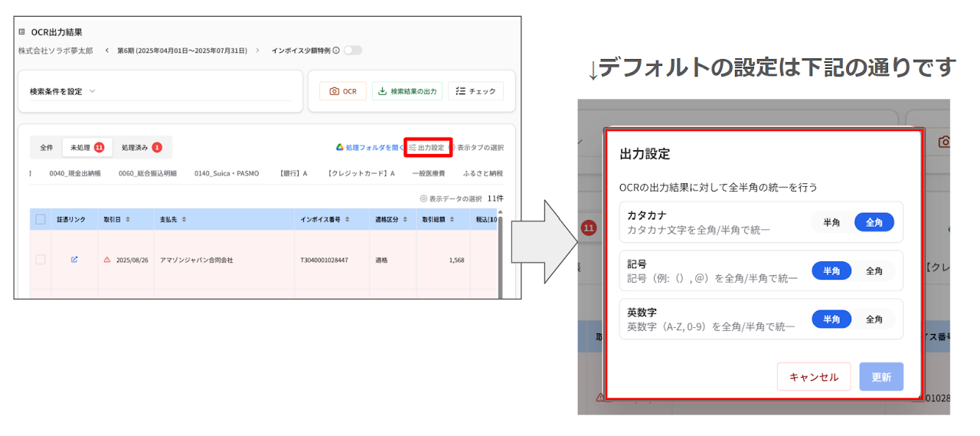Viewport: 980px width, 436px height.
Task: Click the panel icon beside OCR出力結果 title
Action: (x=21, y=32)
